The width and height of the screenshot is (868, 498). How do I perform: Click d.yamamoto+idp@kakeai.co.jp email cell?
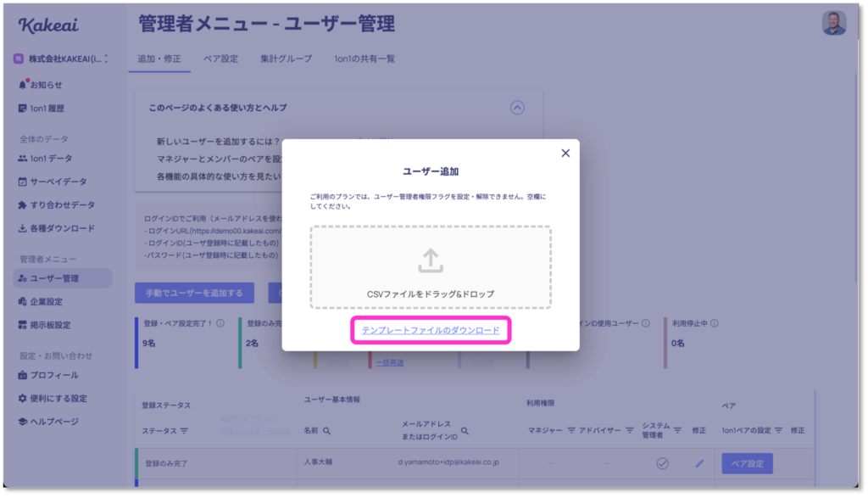pos(448,462)
